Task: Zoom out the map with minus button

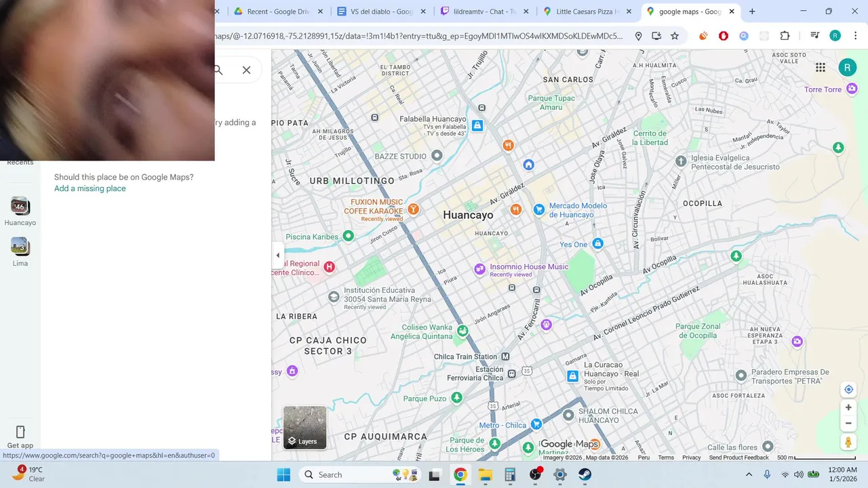Action: click(x=848, y=424)
